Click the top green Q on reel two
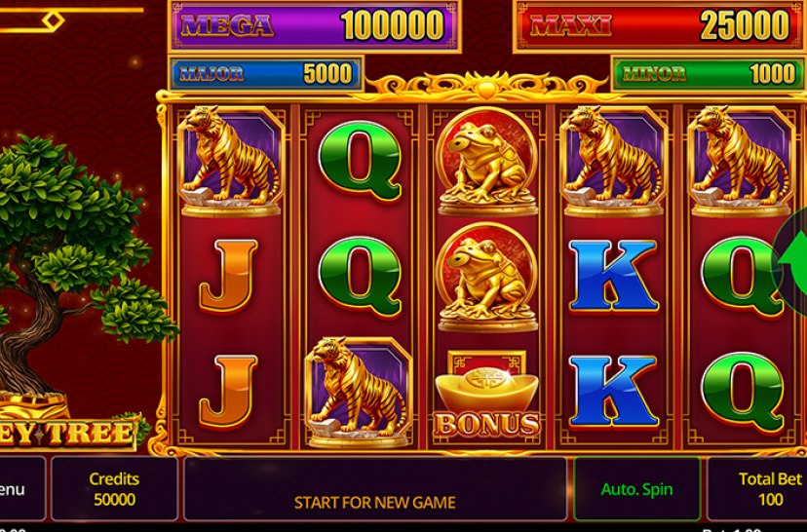This screenshot has height=532, width=807. [x=360, y=161]
